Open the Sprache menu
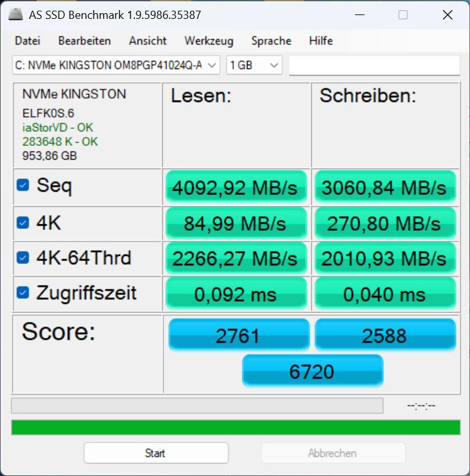This screenshot has width=470, height=476. coord(271,41)
